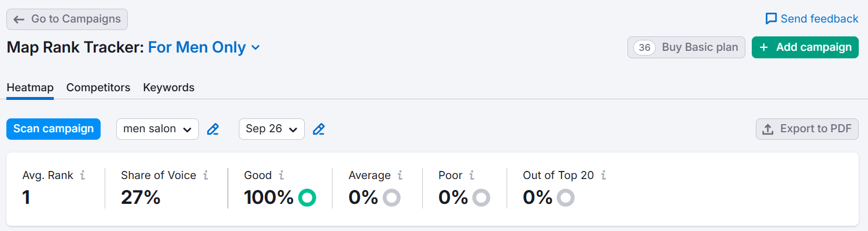Viewport: 868px width, 231px height.
Task: Click the edit pencil next to Sep 26
Action: click(319, 129)
